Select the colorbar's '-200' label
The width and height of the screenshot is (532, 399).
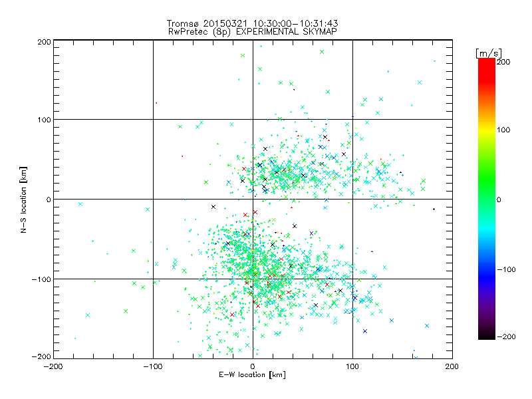tap(506, 336)
